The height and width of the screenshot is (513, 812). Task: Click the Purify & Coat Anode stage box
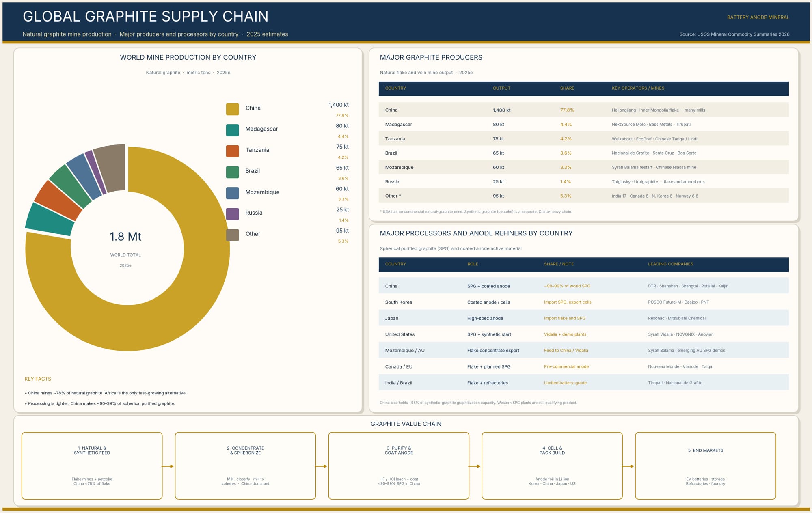[399, 466]
